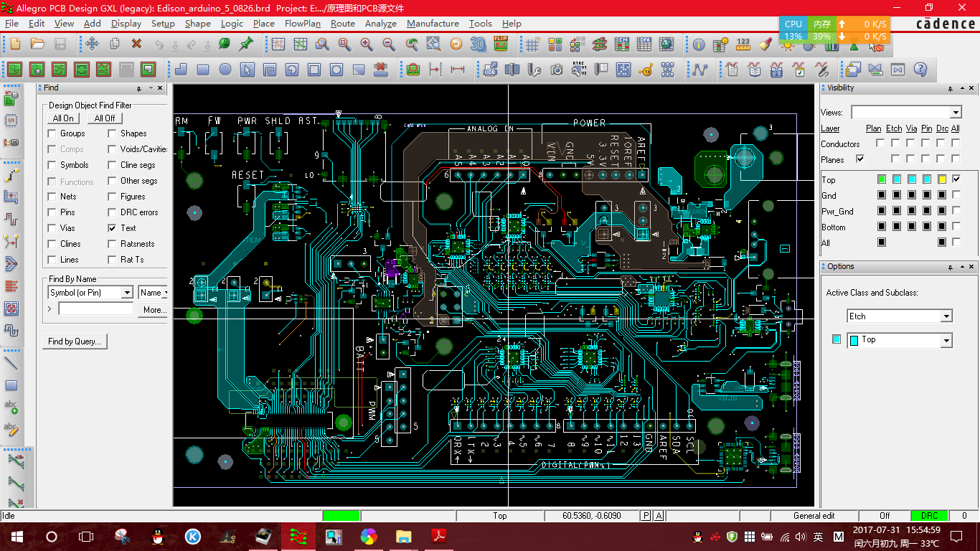The width and height of the screenshot is (980, 551).
Task: Click the Thieving dot-pattern icon
Action: [623, 70]
